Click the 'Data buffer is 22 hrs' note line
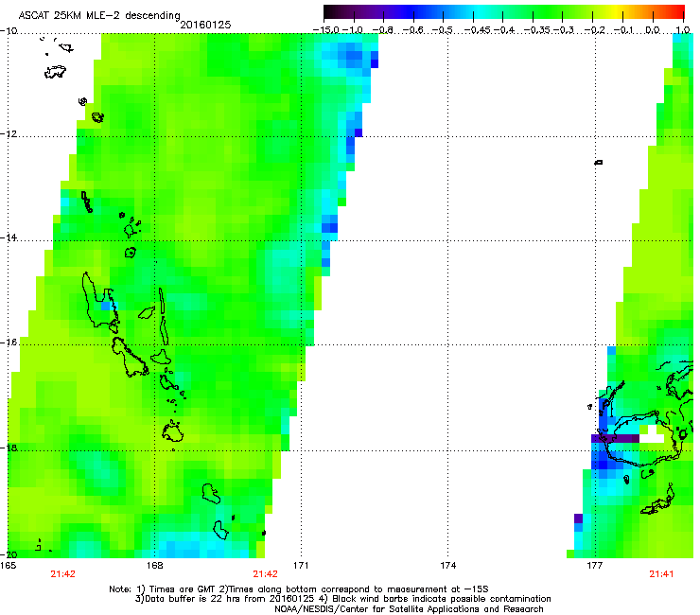This screenshot has height=615, width=700. coord(342,599)
